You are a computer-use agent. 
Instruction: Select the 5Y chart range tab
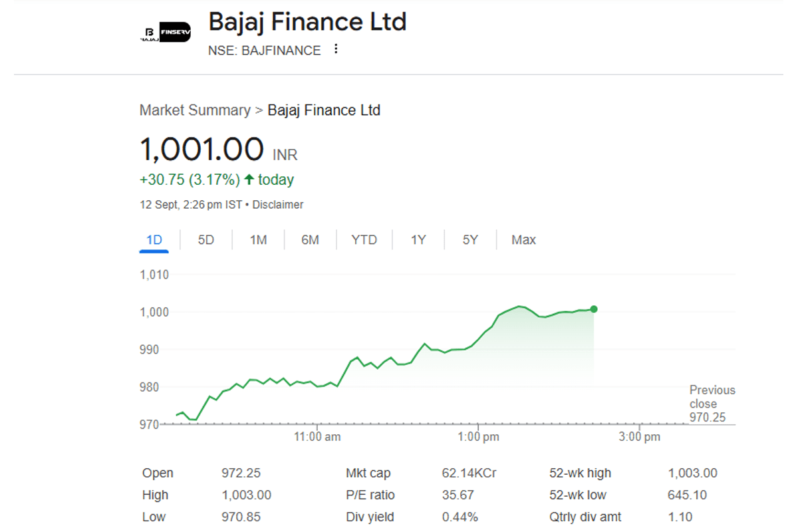tap(470, 240)
